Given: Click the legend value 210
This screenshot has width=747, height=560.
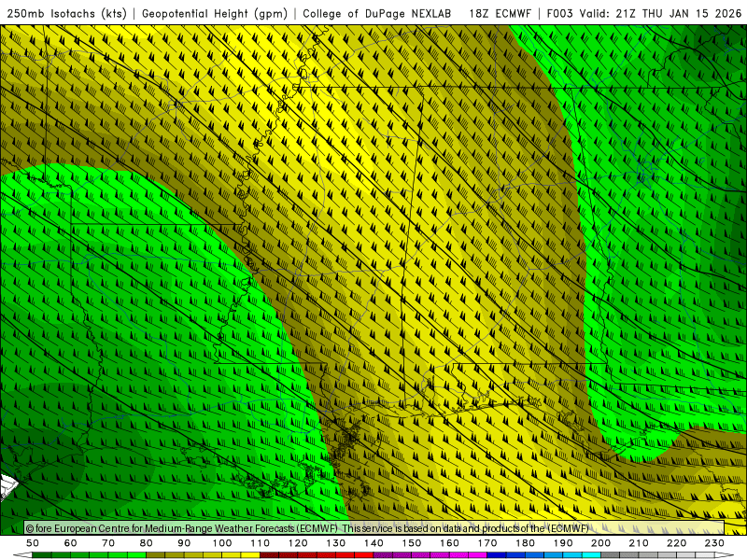Looking at the screenshot, I should point(639,543).
